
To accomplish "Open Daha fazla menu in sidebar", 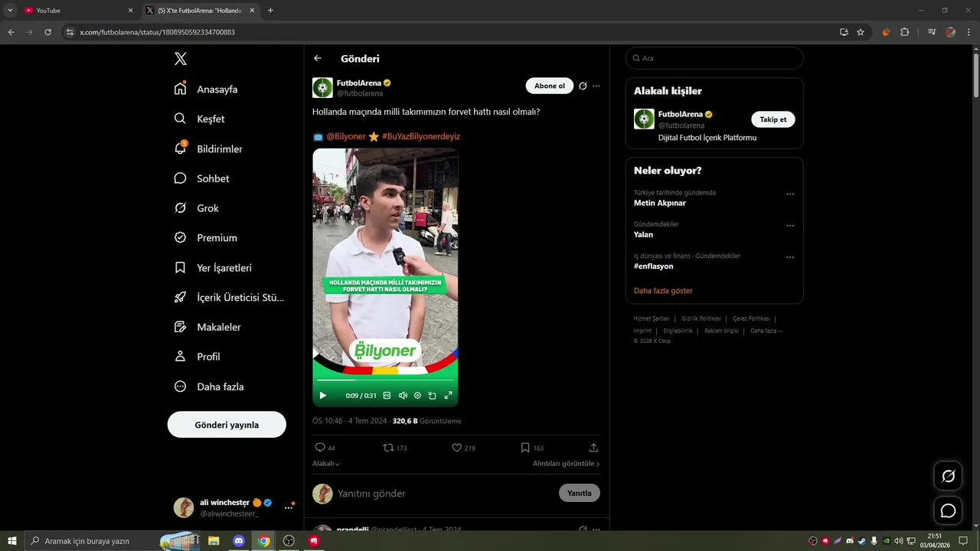I will coord(208,386).
